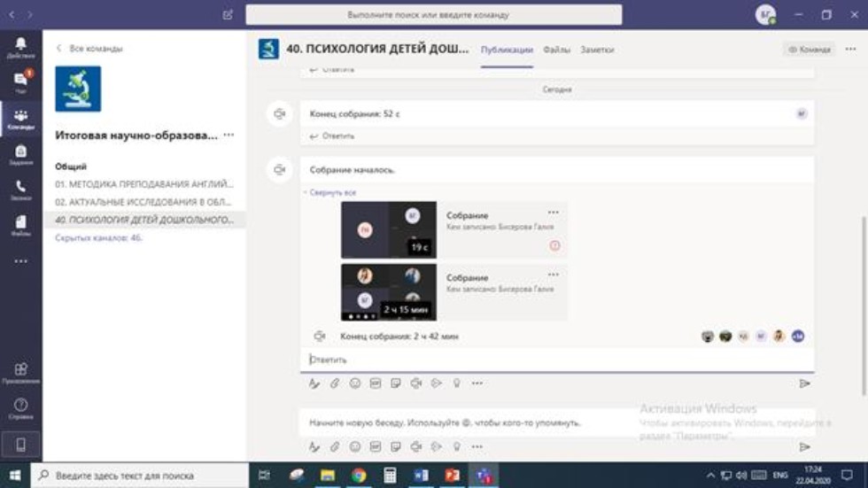
Task: Collapse the thread with "Свернуть все"
Action: point(332,192)
